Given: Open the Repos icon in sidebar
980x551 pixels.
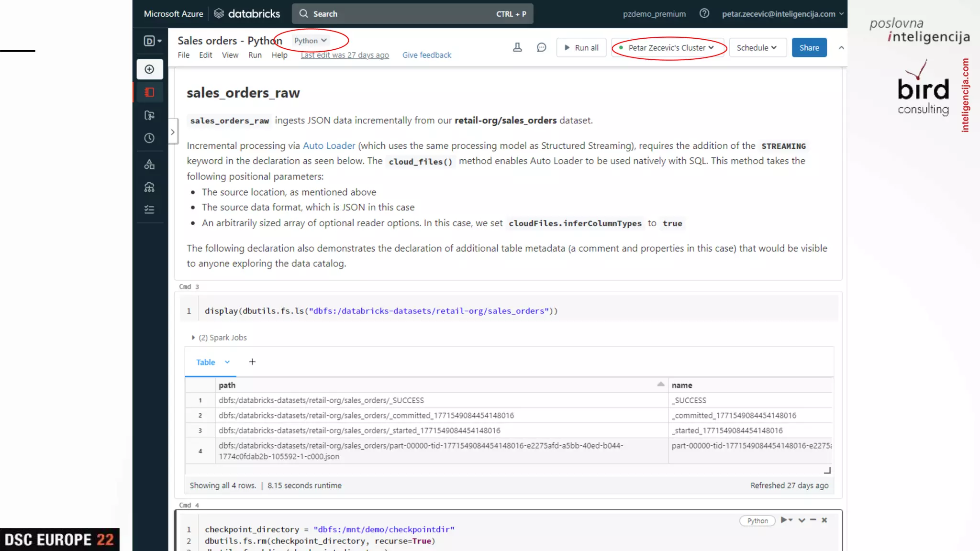Looking at the screenshot, I should point(149,115).
